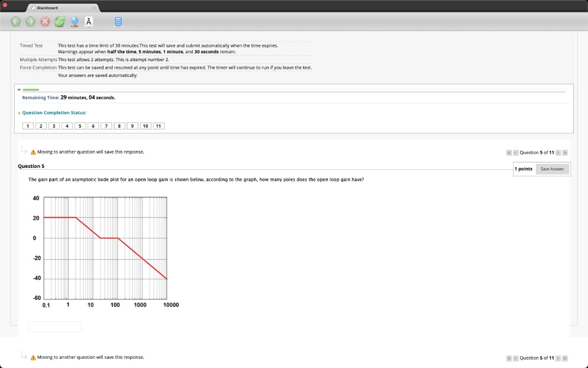588x368 pixels.
Task: Select question box 7 in completion status
Action: 106,126
